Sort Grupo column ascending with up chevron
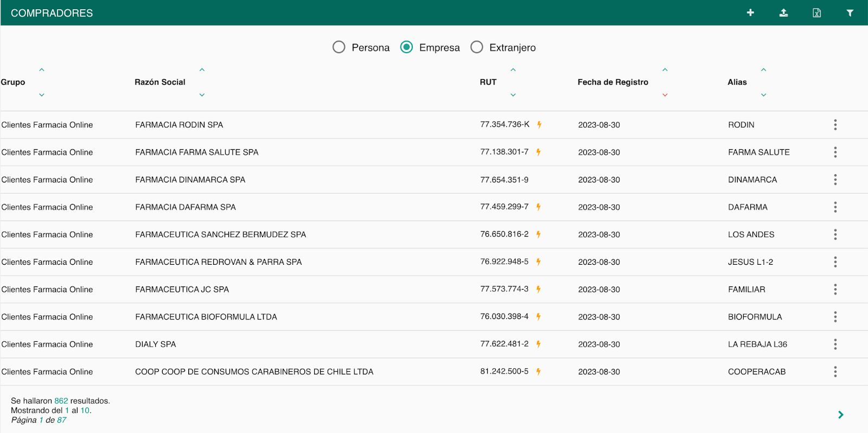This screenshot has width=868, height=433. 42,69
